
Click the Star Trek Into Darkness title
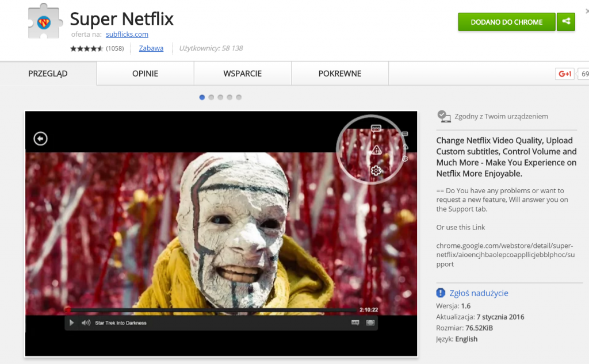(x=121, y=323)
